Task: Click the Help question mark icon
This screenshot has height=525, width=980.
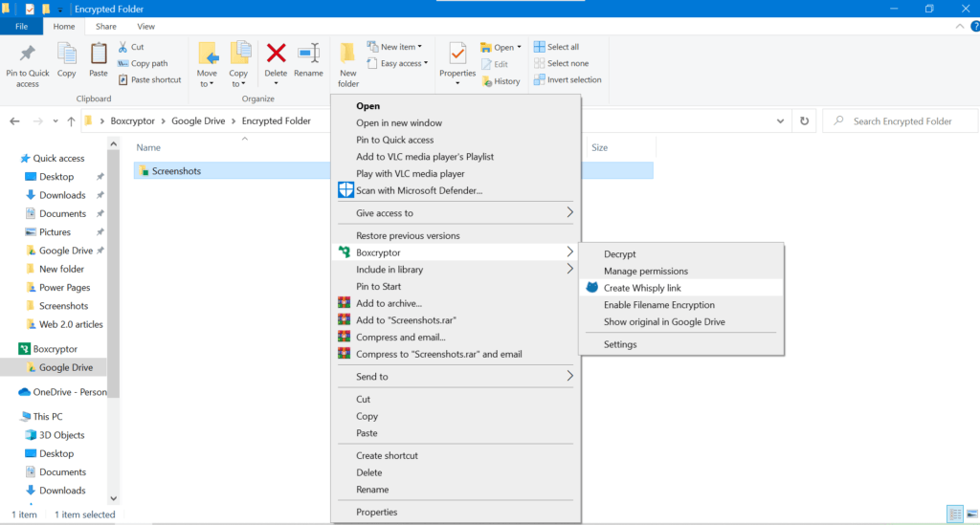Action: (974, 26)
